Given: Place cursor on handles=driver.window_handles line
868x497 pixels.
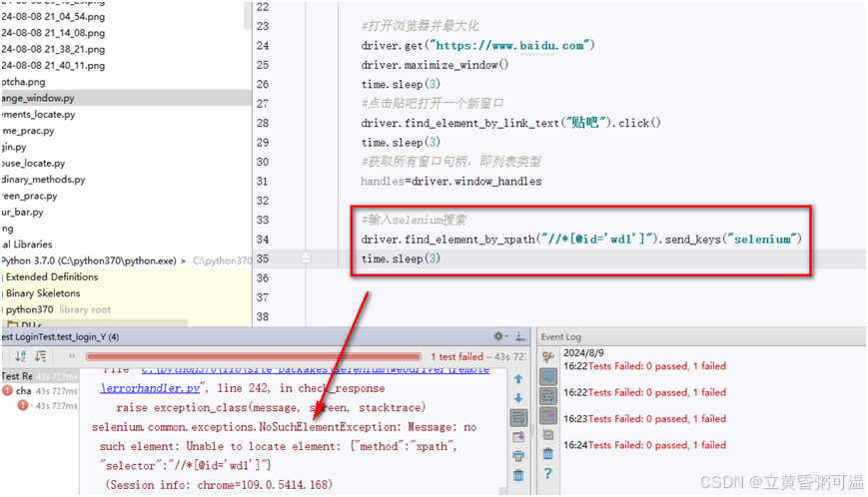Looking at the screenshot, I should 451,182.
